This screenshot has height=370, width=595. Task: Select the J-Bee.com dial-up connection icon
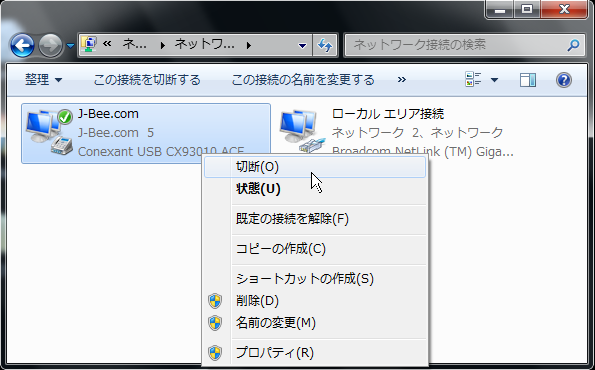tap(49, 132)
